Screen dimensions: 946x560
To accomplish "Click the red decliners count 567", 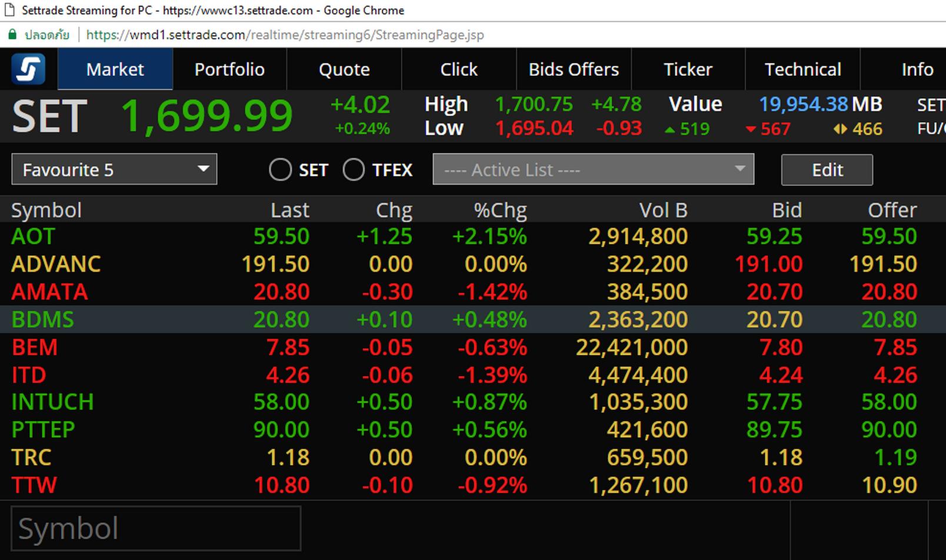I will click(x=775, y=129).
